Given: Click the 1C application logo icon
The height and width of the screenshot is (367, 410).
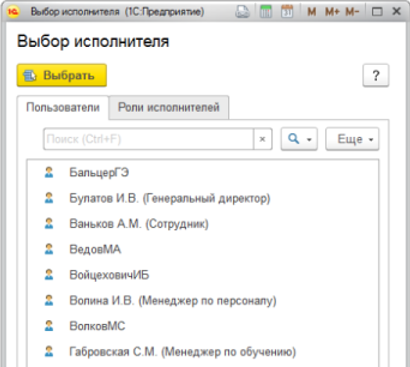Looking at the screenshot, I should tap(14, 12).
